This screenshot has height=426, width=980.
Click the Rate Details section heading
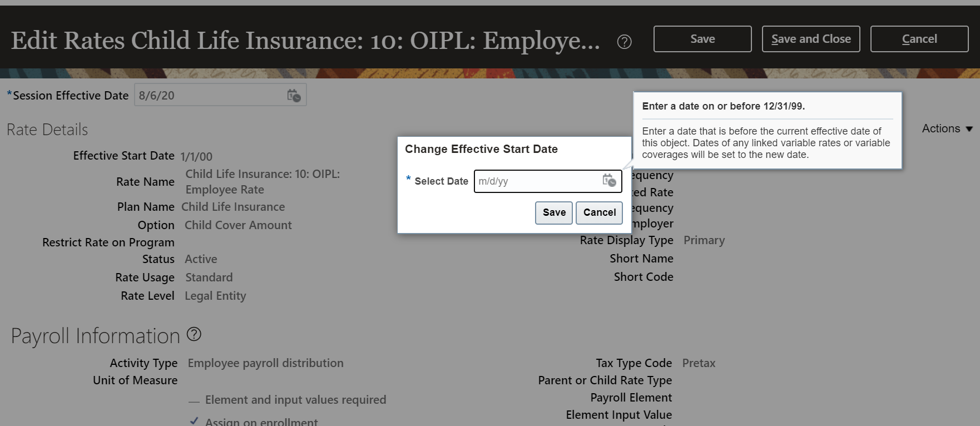(x=47, y=130)
